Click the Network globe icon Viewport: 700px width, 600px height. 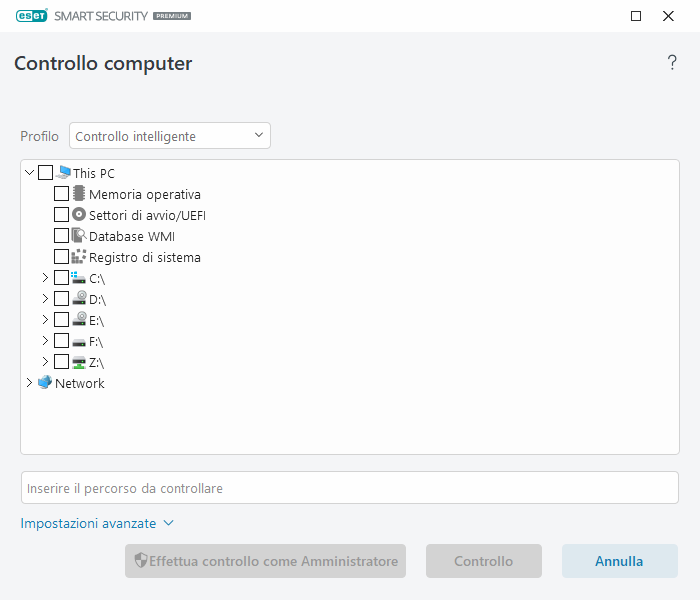tap(45, 383)
